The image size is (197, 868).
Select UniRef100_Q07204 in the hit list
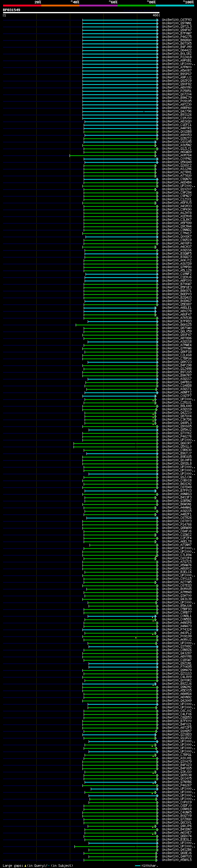[x=176, y=94]
